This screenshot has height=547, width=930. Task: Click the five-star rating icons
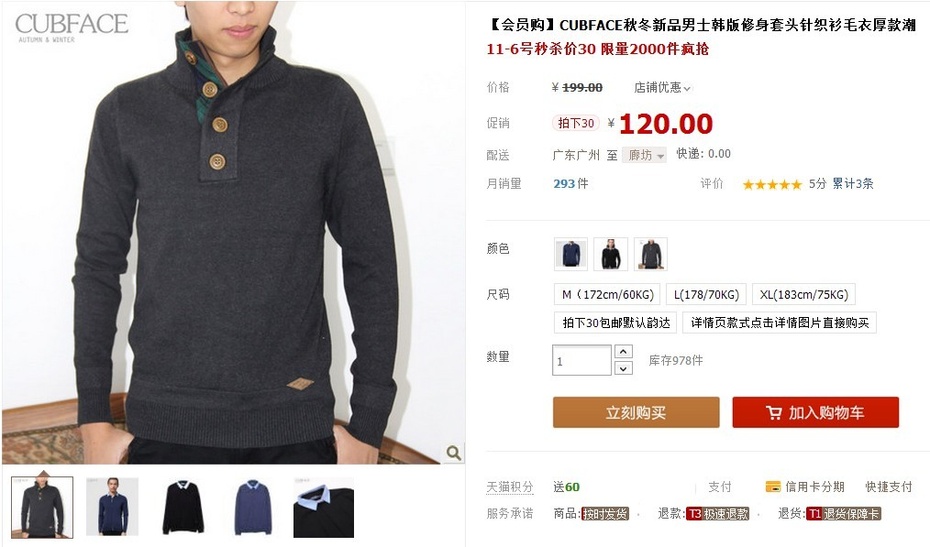click(772, 185)
